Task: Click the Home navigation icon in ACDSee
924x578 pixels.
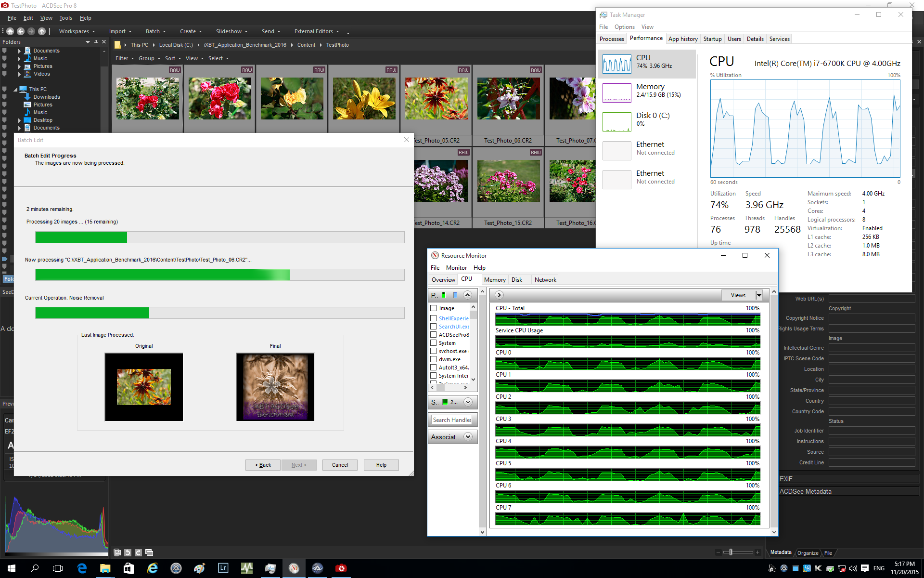Action: [x=10, y=31]
